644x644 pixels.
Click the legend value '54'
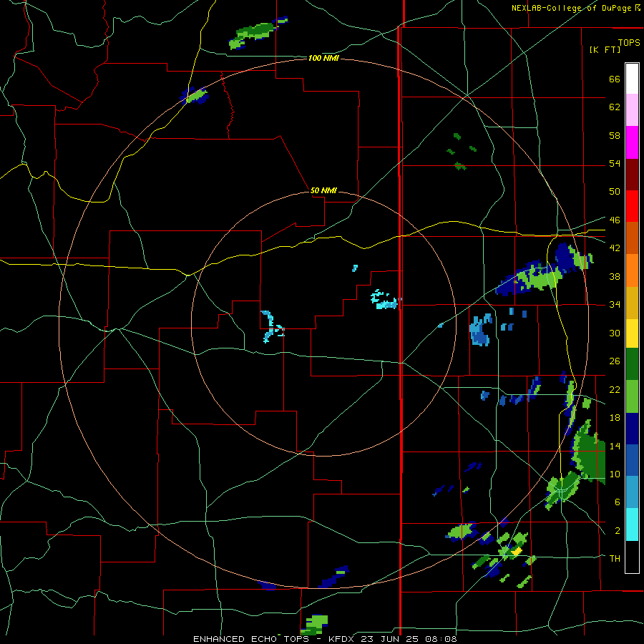click(615, 163)
